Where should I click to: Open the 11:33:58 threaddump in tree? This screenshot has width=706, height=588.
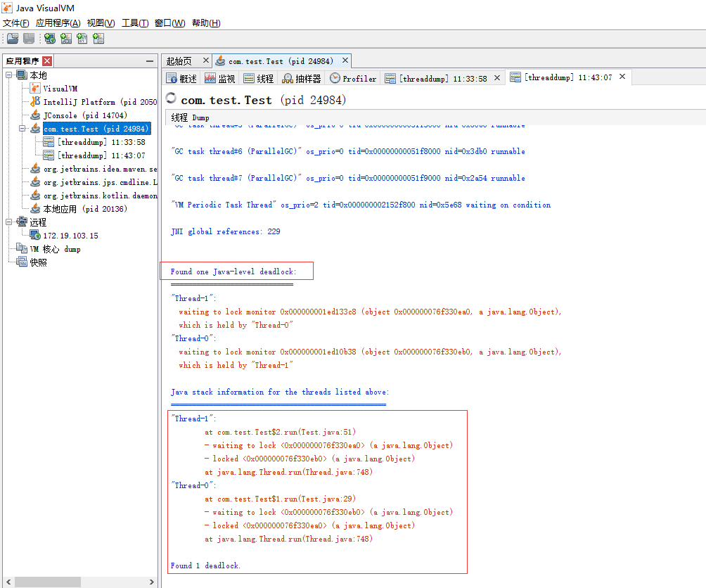coord(101,142)
